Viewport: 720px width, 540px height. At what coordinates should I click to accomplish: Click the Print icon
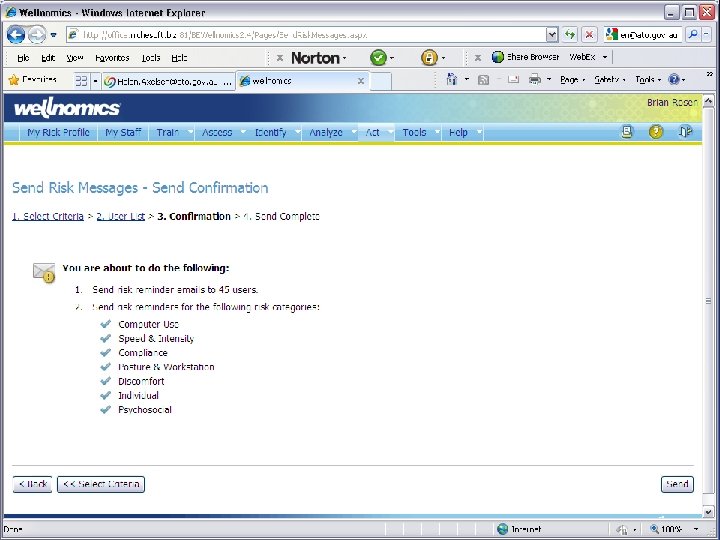coord(534,79)
